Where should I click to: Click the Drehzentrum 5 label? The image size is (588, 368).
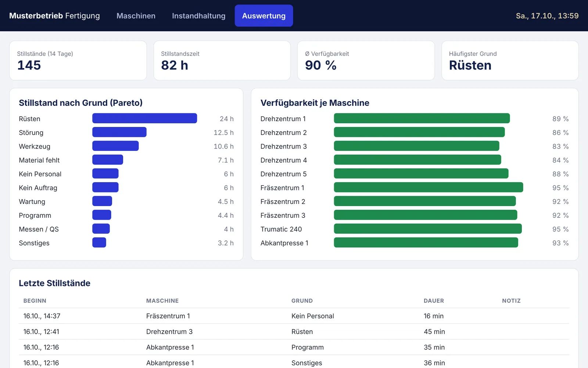point(283,174)
